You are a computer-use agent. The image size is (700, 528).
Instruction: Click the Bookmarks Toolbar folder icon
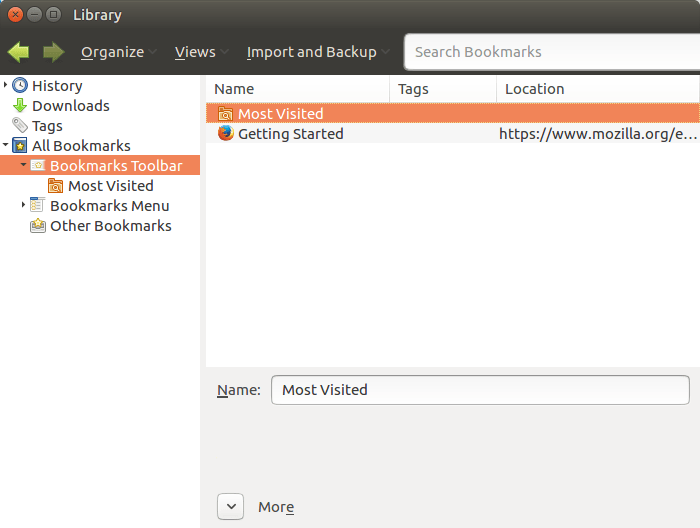(38, 166)
